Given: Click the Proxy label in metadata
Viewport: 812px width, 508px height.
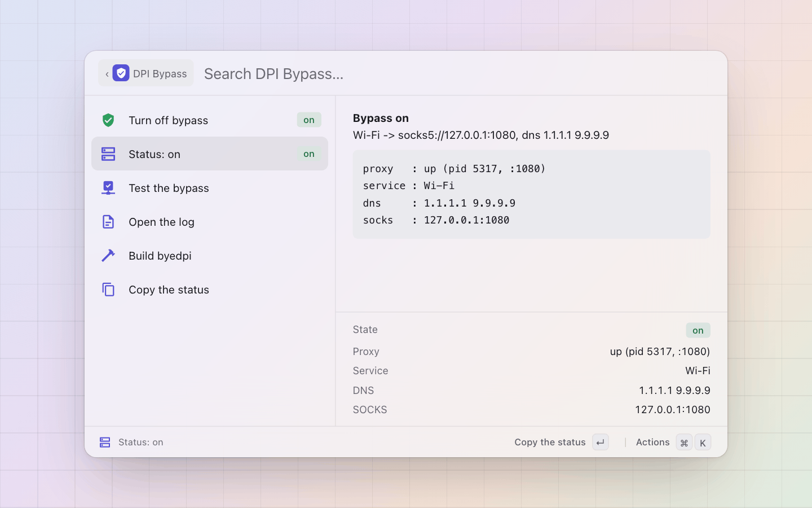Looking at the screenshot, I should click(366, 351).
